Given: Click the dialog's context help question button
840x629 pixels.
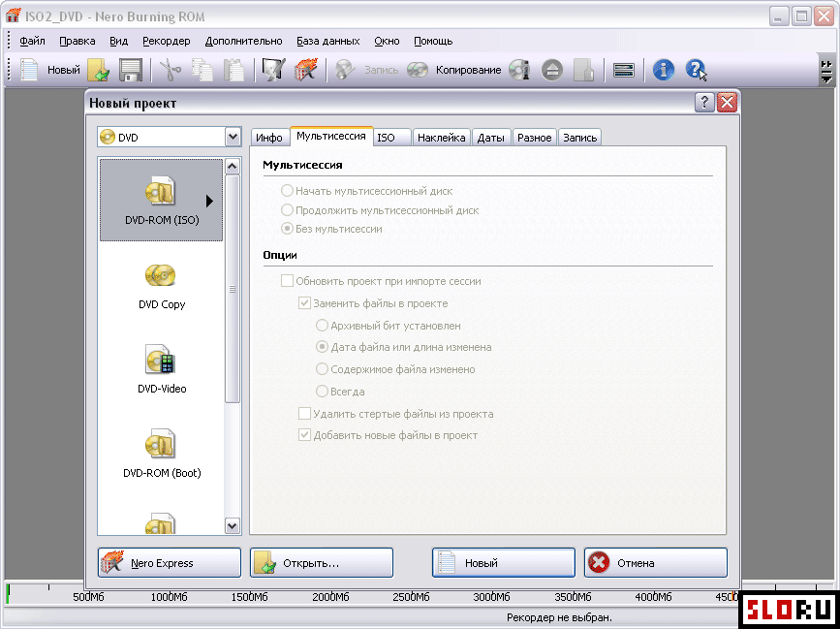Looking at the screenshot, I should pos(704,103).
